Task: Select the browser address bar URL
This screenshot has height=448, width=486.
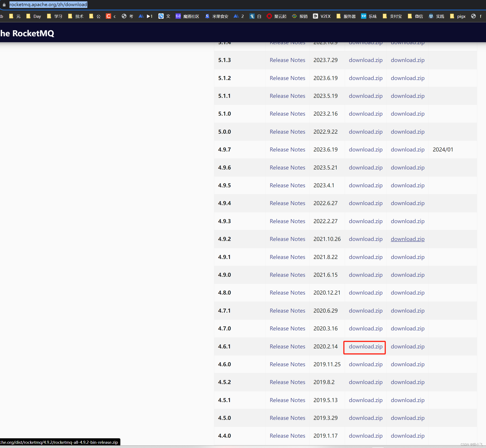Action: pos(48,4)
